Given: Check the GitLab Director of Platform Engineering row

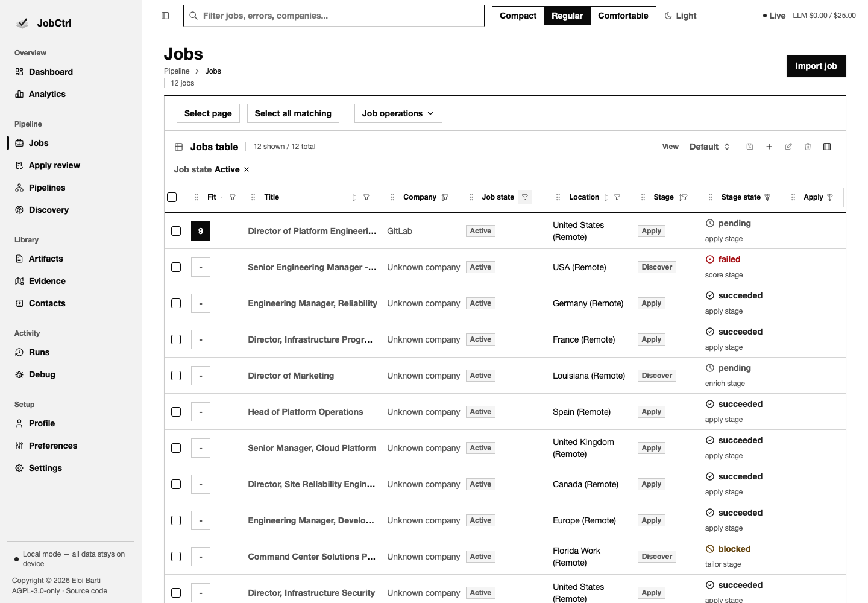Looking at the screenshot, I should (x=176, y=231).
